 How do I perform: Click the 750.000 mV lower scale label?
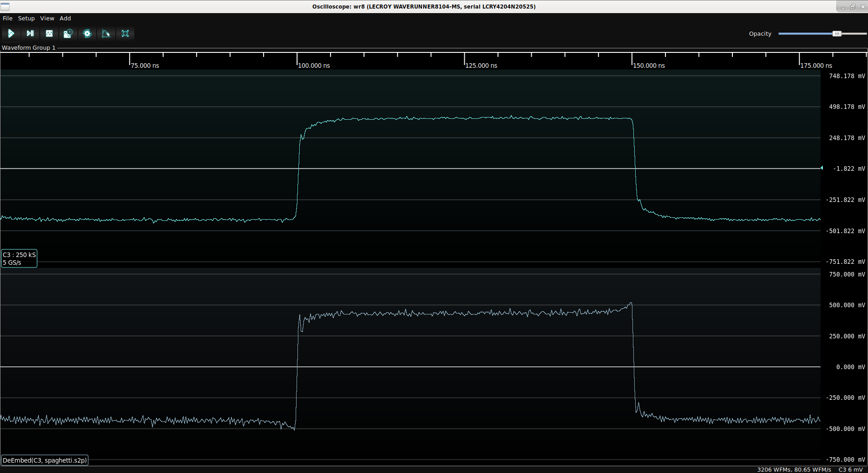pyautogui.click(x=847, y=274)
